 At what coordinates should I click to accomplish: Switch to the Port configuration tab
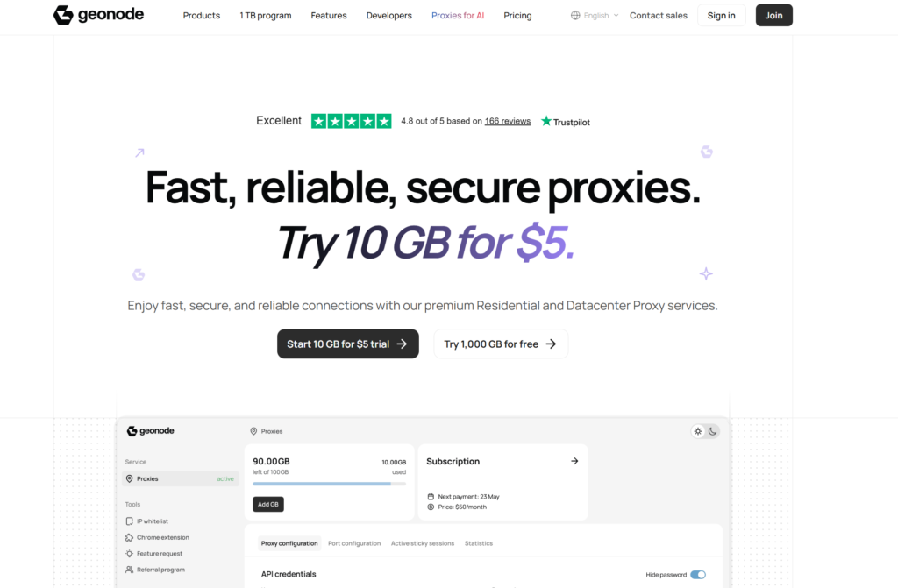click(x=354, y=543)
